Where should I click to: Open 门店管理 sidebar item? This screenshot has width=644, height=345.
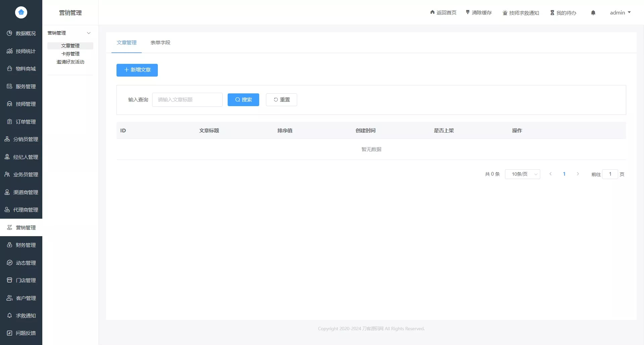click(x=21, y=280)
